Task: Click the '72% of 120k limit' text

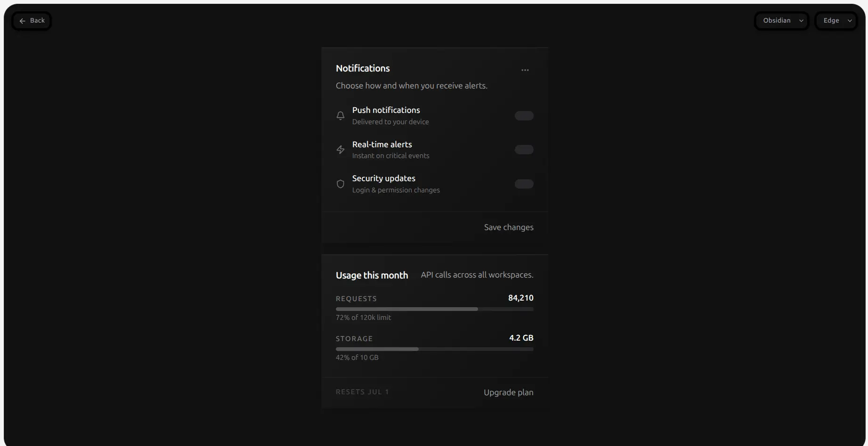Action: click(x=363, y=318)
